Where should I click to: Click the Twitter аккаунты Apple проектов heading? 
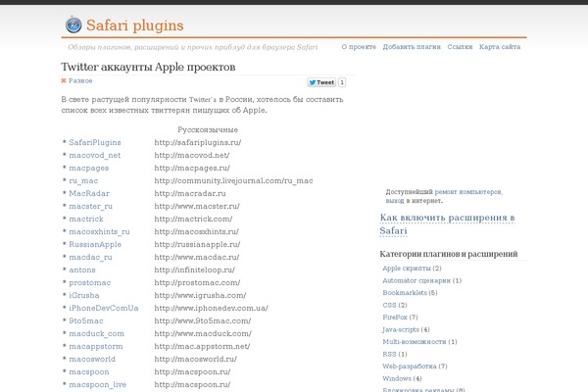tap(148, 68)
